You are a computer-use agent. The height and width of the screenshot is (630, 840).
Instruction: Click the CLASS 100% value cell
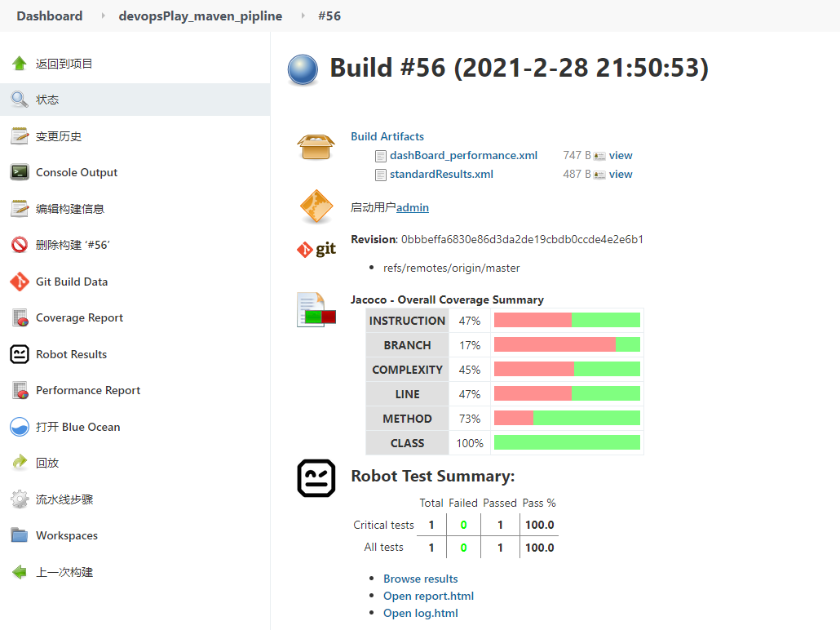[x=470, y=443]
